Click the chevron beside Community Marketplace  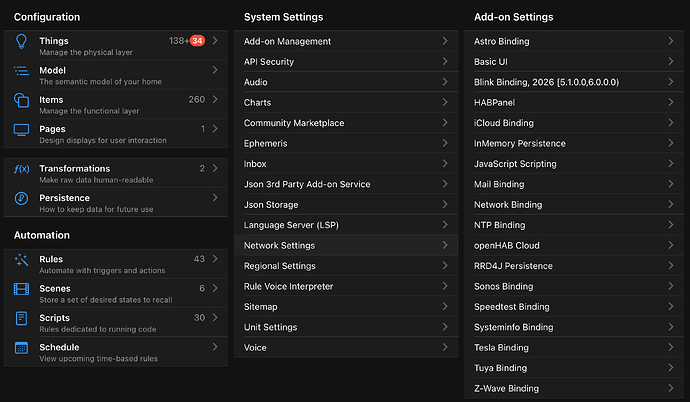point(444,123)
